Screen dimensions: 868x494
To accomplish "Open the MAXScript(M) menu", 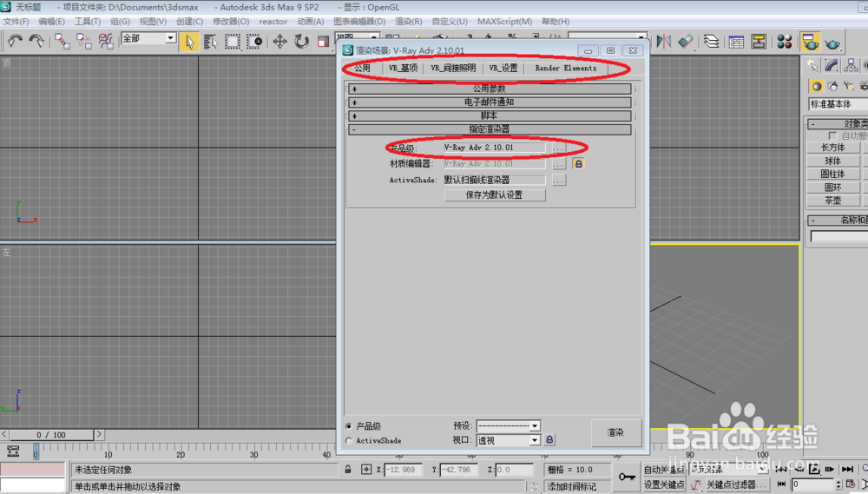I will (x=505, y=22).
